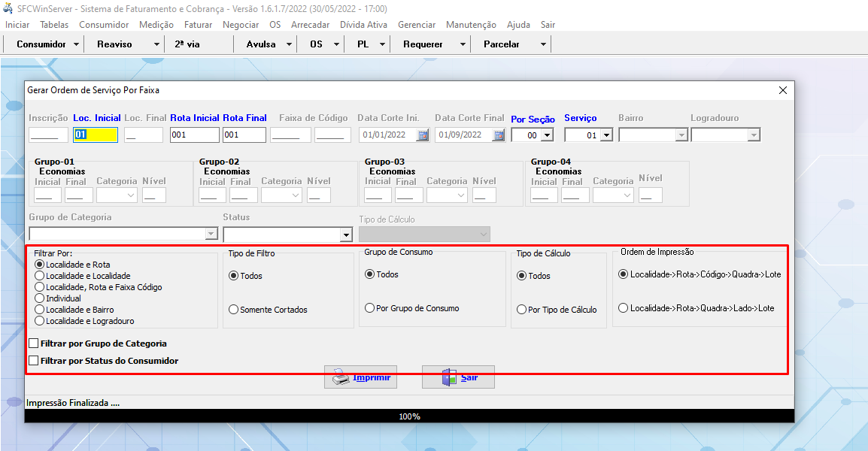Select Por Grupo de Consumo option
This screenshot has width=868, height=451.
tap(370, 308)
